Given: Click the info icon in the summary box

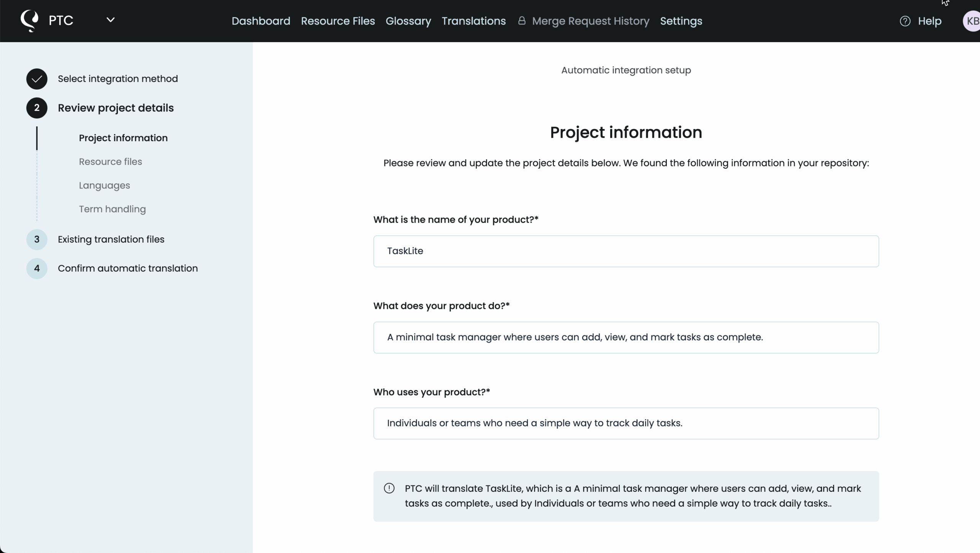Looking at the screenshot, I should pyautogui.click(x=389, y=488).
